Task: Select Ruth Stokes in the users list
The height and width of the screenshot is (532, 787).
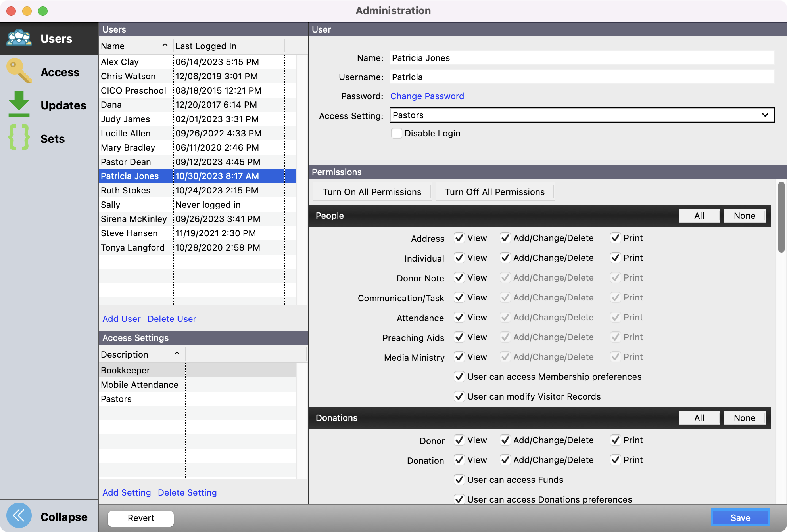Action: pyautogui.click(x=126, y=190)
